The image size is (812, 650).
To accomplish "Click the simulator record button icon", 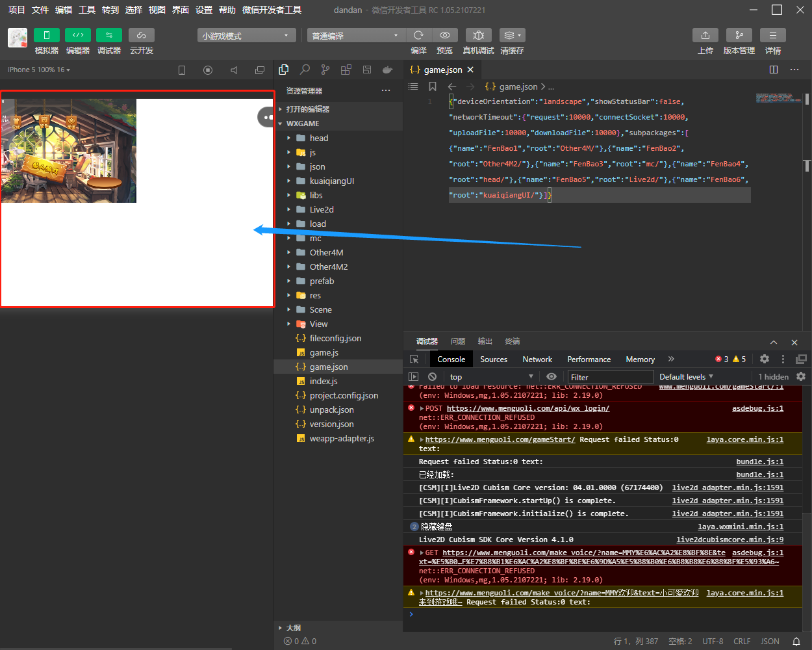I will [208, 70].
